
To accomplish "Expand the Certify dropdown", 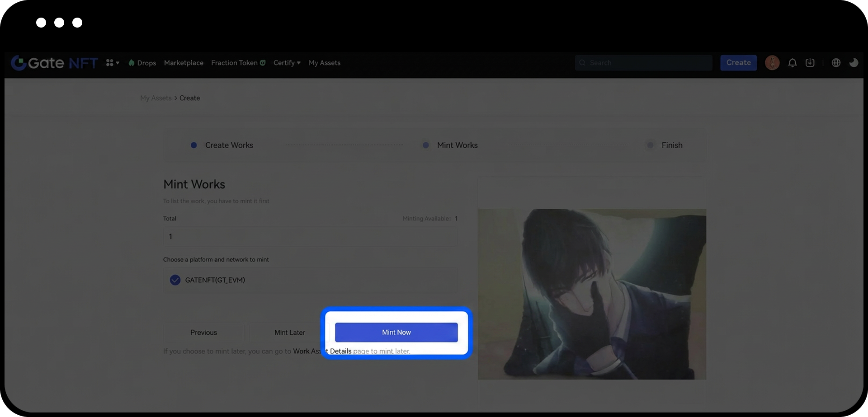I will point(287,63).
